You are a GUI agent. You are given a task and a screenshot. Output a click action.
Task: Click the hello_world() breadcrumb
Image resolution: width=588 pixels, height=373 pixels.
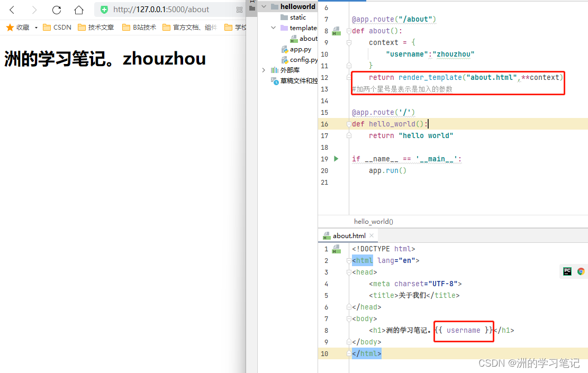(x=374, y=222)
